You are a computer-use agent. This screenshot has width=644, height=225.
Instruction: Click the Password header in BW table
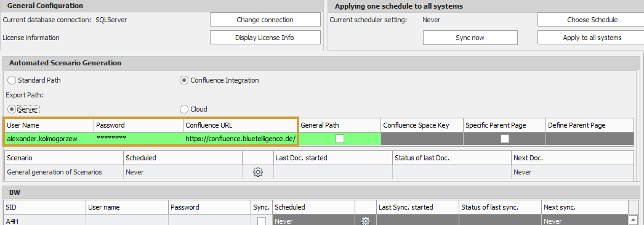pos(209,207)
